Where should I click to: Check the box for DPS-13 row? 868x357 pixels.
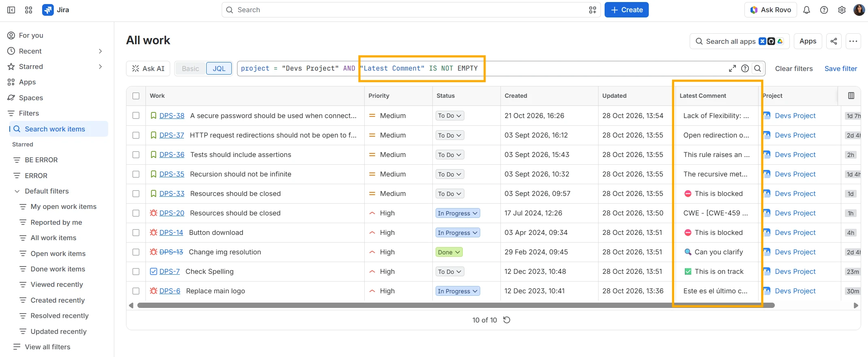point(136,252)
